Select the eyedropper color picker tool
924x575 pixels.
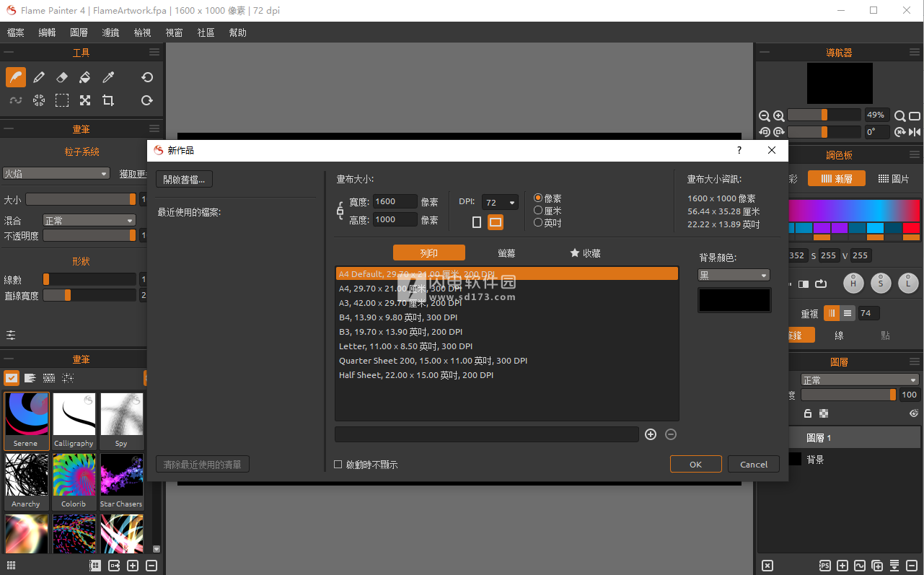coord(108,77)
